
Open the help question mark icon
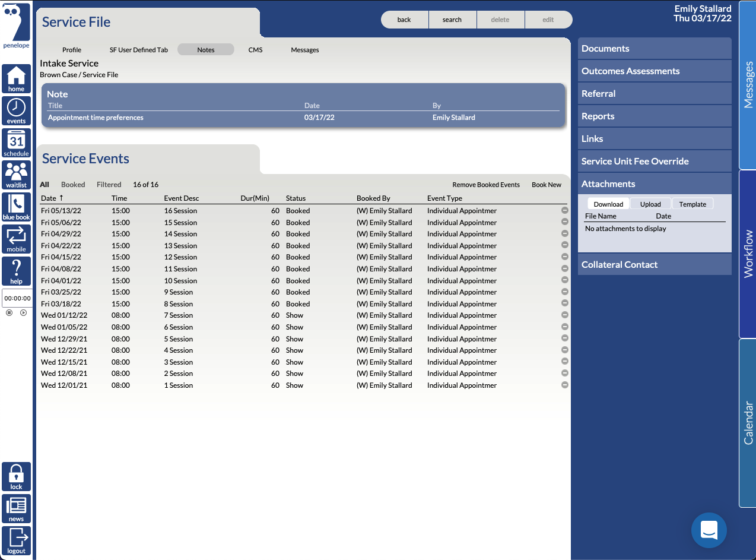coord(16,271)
